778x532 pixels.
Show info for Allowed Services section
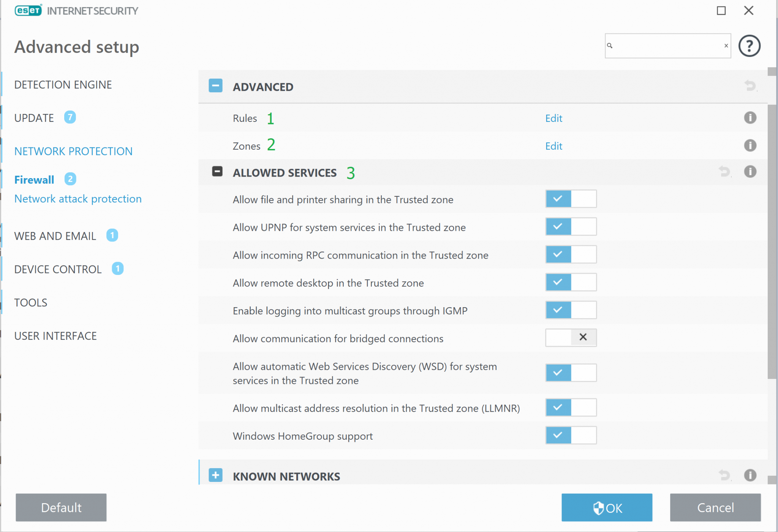coord(750,172)
